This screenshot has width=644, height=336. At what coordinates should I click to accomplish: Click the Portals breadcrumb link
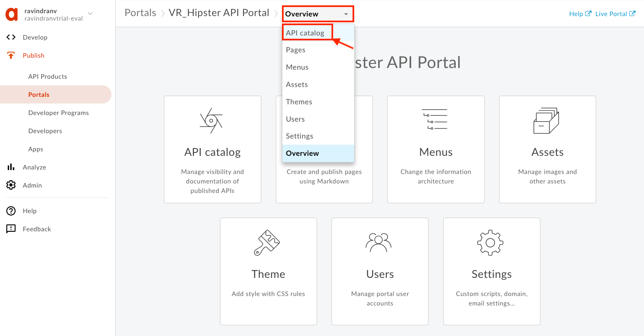[x=140, y=13]
